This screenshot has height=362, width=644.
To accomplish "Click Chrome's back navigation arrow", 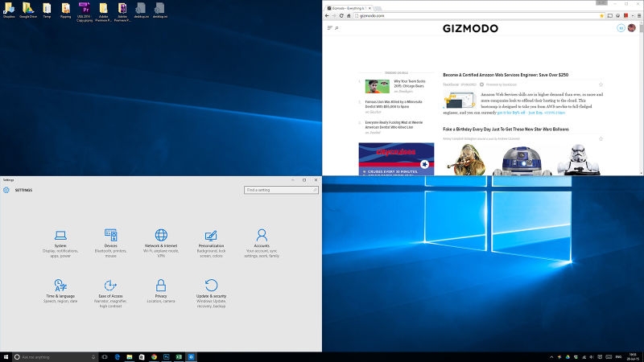I will 327,15.
